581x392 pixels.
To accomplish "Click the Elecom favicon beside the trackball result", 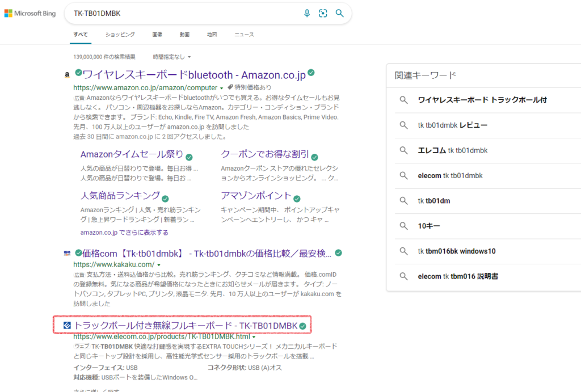I will [67, 325].
